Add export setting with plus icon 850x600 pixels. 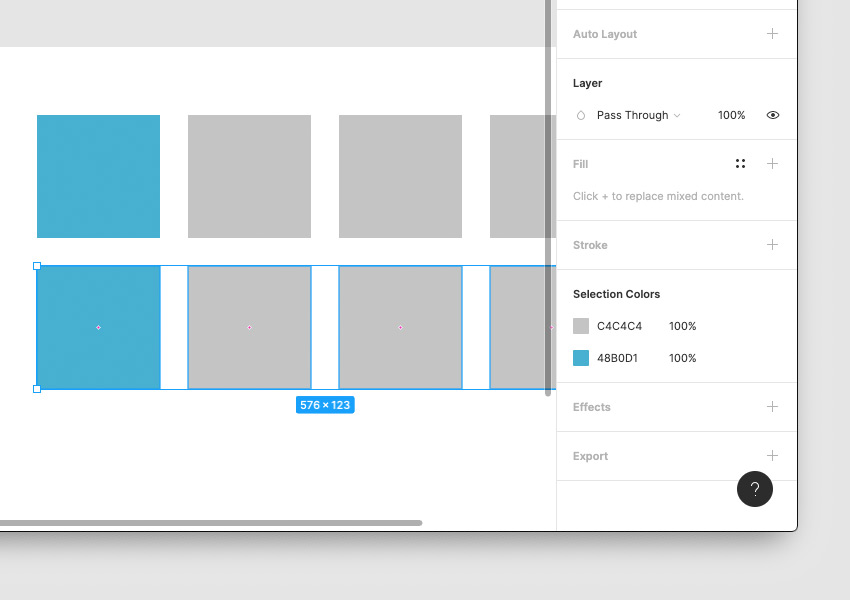tap(772, 456)
